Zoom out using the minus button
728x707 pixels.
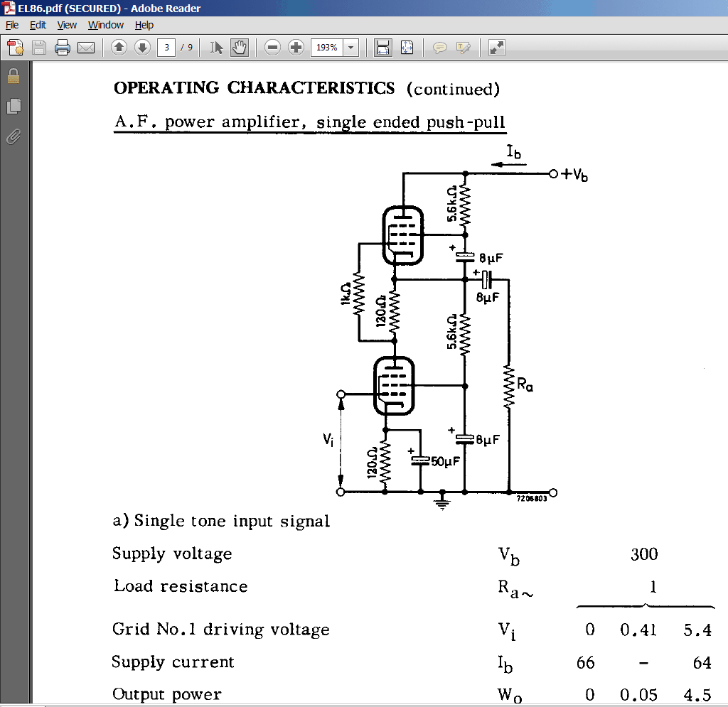(272, 48)
